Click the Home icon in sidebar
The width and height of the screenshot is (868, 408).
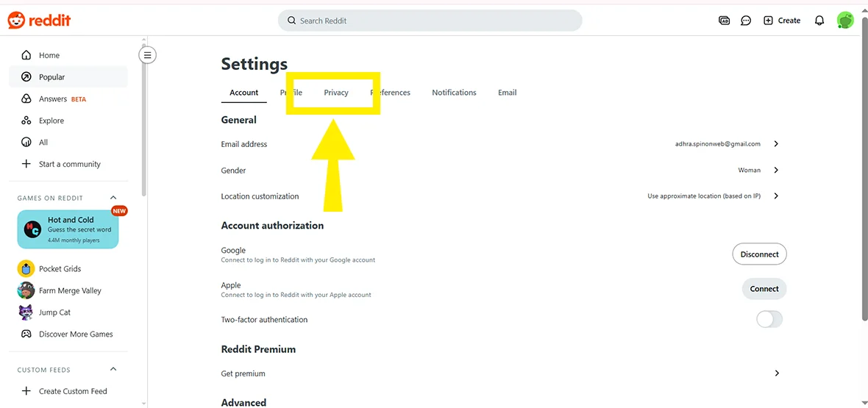click(26, 55)
